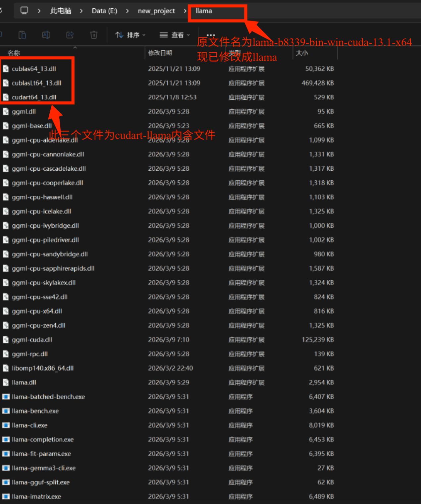Click the file icon of llama-cli.exe
Viewport: 421px width, 504px height.
[x=6, y=425]
